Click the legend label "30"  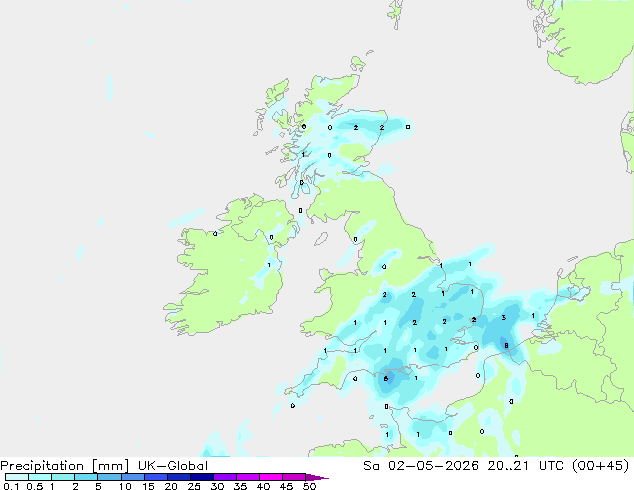click(x=217, y=486)
